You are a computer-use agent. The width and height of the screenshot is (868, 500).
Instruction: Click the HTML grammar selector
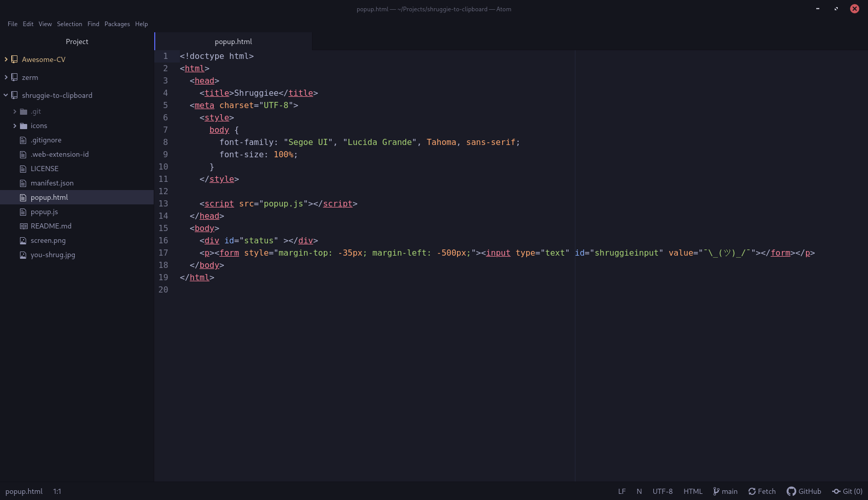(693, 491)
